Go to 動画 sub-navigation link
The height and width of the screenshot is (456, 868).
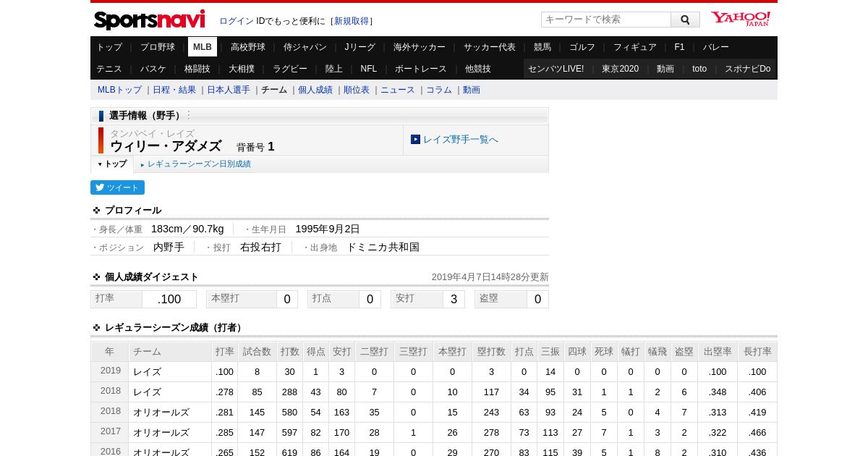tap(472, 90)
